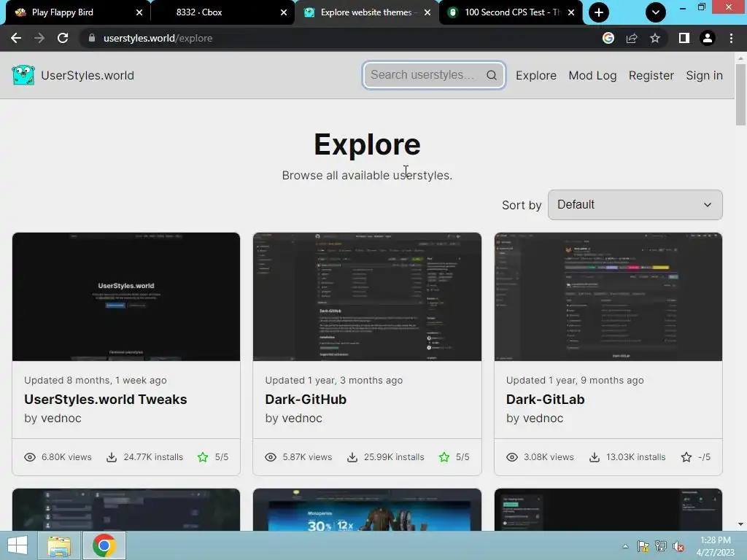Open the Mod Log nav link
747x560 pixels.
592,75
